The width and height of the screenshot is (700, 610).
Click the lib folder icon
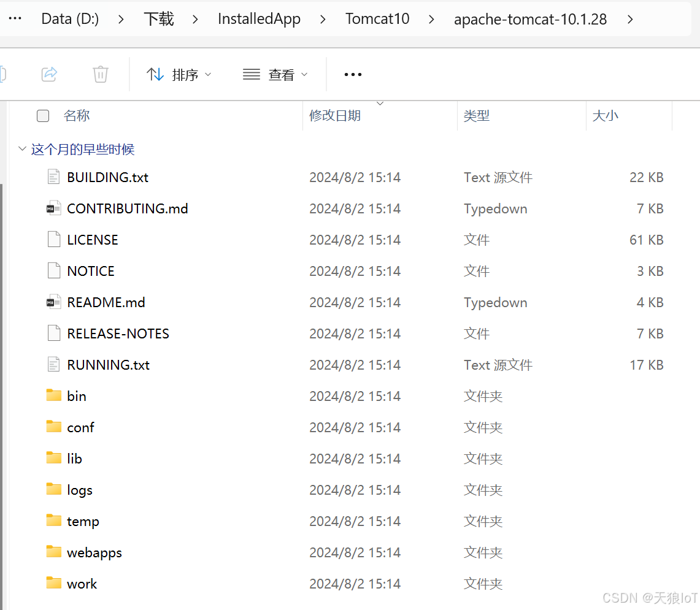[53, 458]
